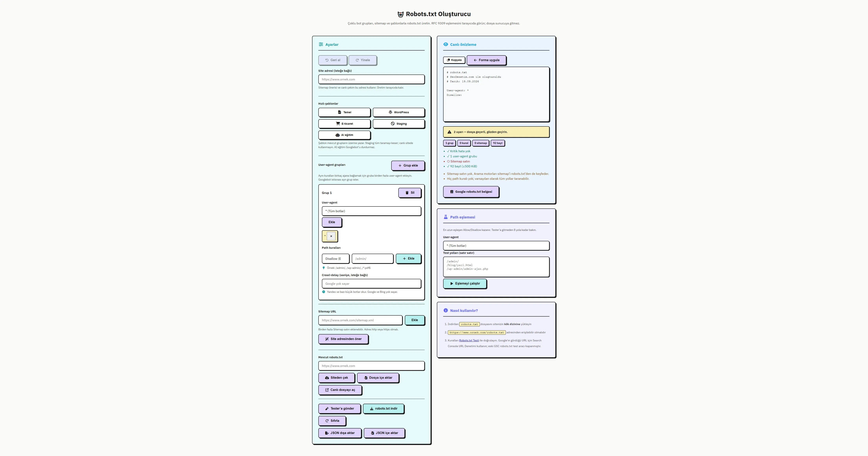Screen dimensions: 868x456
Task: Click the trash icon in Sil button
Action: [x=407, y=193]
